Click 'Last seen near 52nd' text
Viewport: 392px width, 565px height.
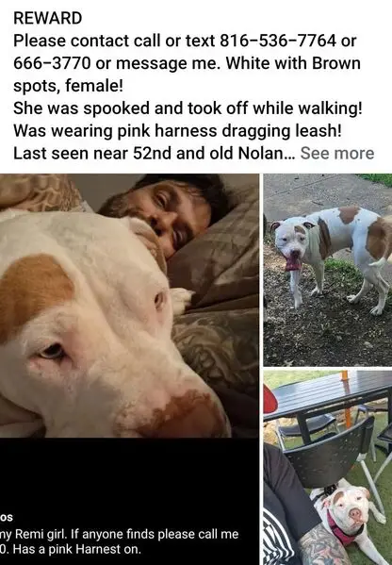(x=154, y=153)
